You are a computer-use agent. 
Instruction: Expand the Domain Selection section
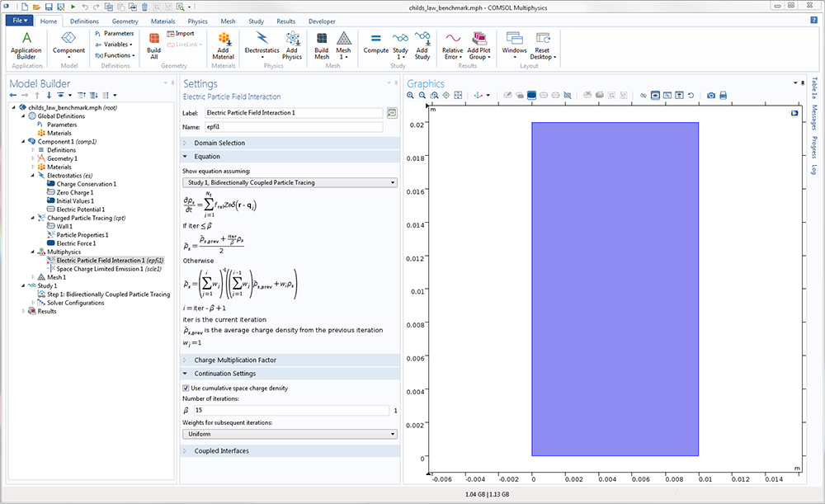pyautogui.click(x=219, y=144)
